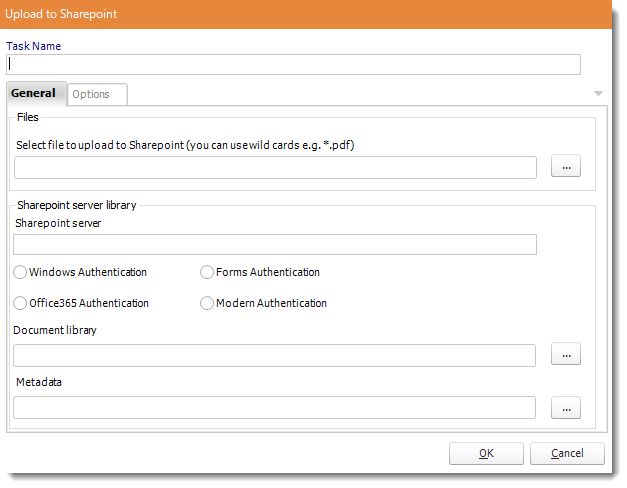Focus the Sharepoint server input field
Image resolution: width=627 pixels, height=488 pixels.
pos(275,244)
